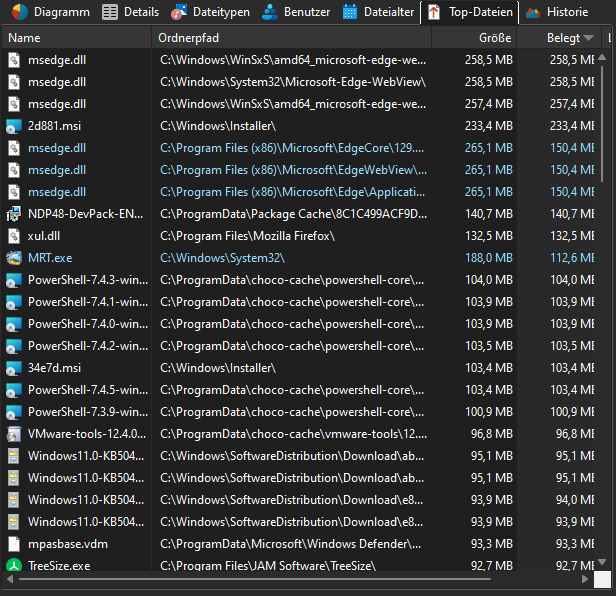616x596 pixels.
Task: Click the dll icon in the EdgeCore row
Action: [x=14, y=148]
